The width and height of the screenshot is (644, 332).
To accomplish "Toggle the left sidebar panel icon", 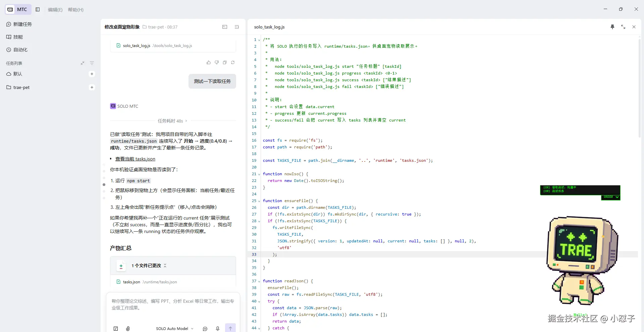I will click(38, 9).
